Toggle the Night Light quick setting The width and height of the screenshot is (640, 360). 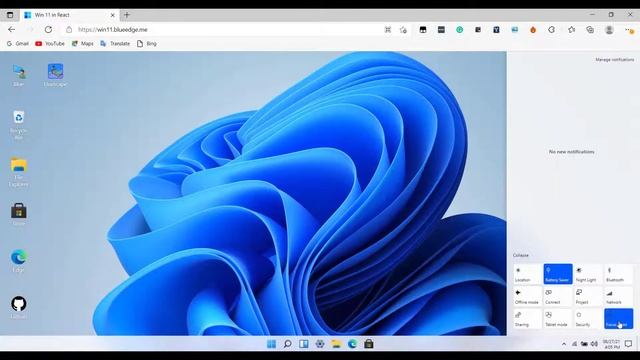point(588,274)
